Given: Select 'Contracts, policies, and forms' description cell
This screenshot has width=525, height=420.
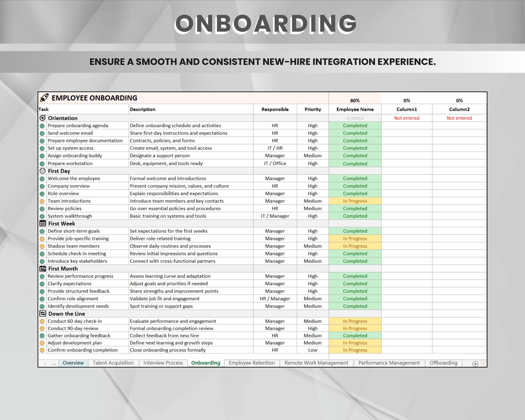Looking at the screenshot, I should [191, 141].
